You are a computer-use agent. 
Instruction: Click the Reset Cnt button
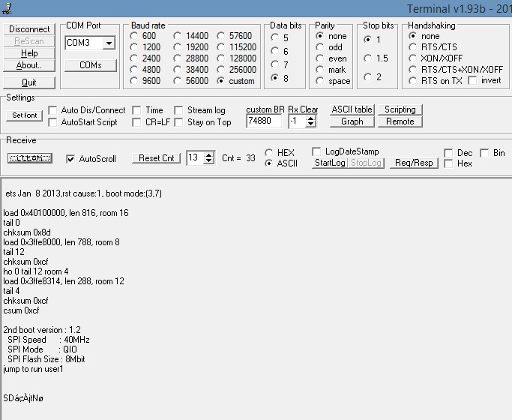[x=157, y=158]
